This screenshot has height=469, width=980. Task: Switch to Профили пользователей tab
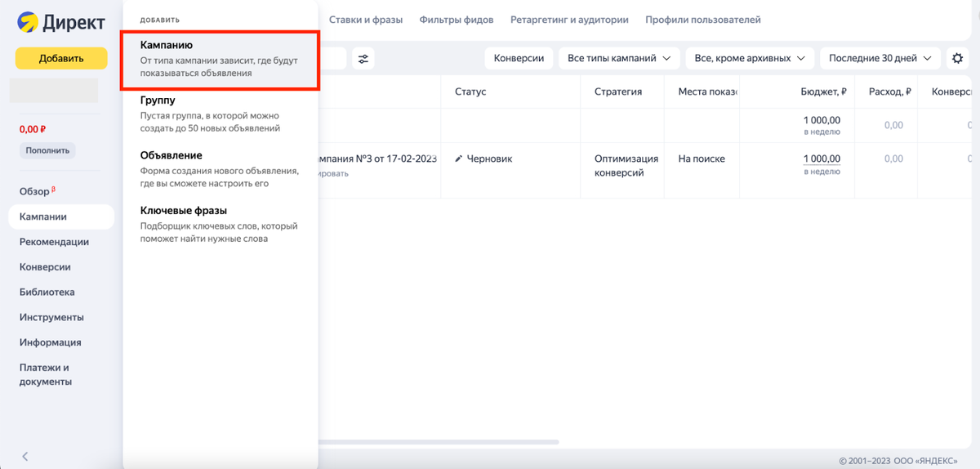pos(703,20)
